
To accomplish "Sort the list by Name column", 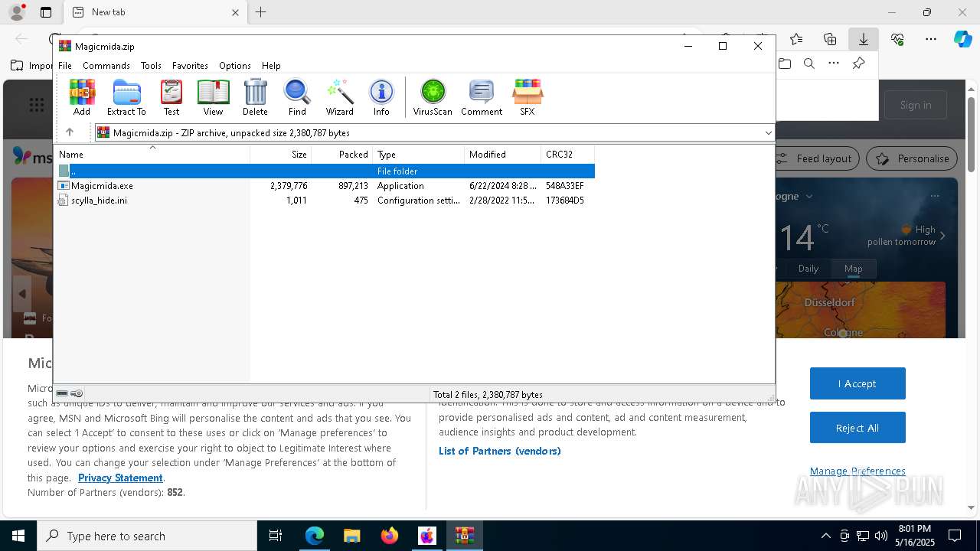I will pyautogui.click(x=152, y=155).
